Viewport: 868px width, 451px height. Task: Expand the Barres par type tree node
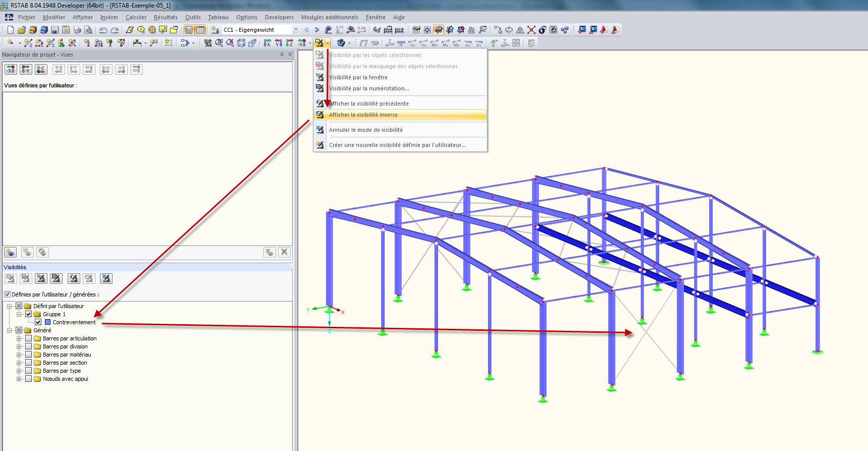click(19, 371)
